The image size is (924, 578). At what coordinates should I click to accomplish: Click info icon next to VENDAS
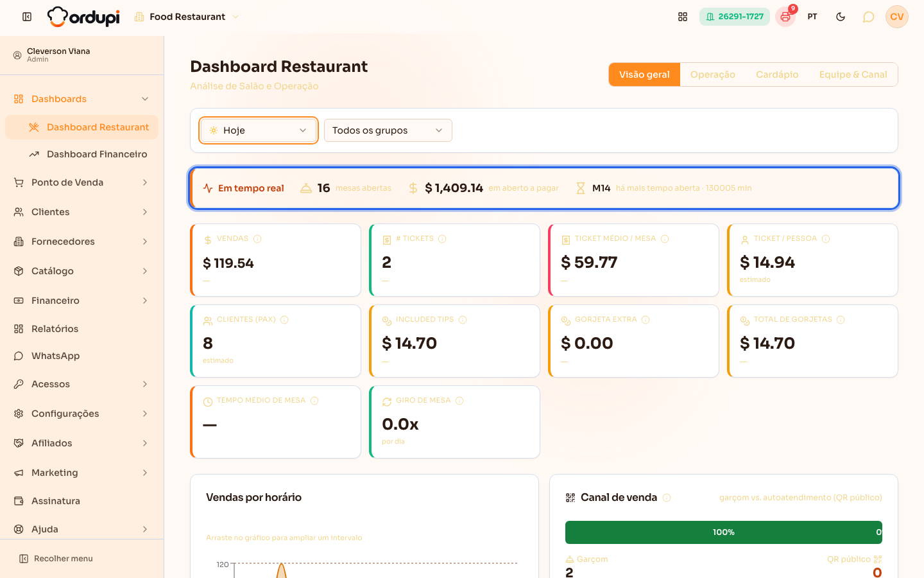[x=257, y=239]
